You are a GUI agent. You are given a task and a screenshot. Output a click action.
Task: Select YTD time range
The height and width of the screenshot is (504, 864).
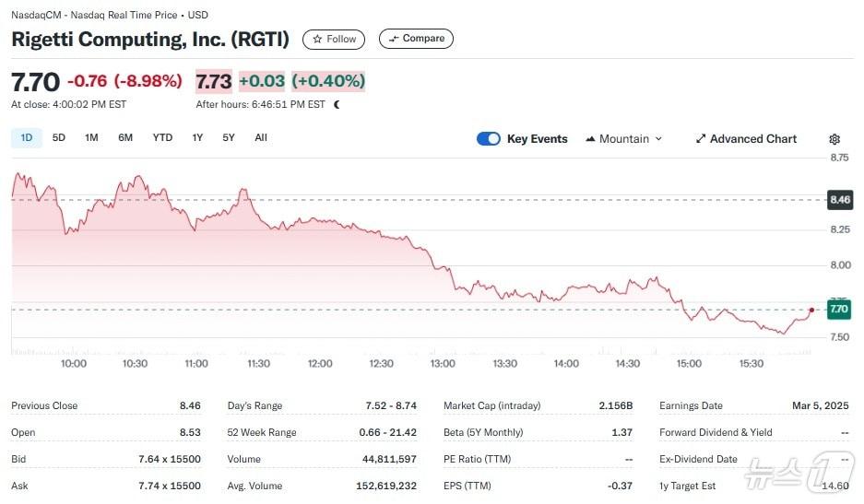click(162, 138)
